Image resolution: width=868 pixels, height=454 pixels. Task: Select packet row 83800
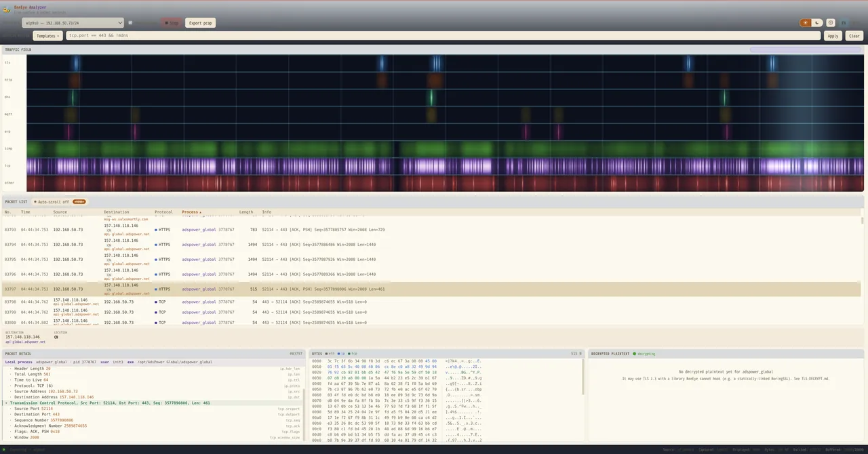coord(431,323)
